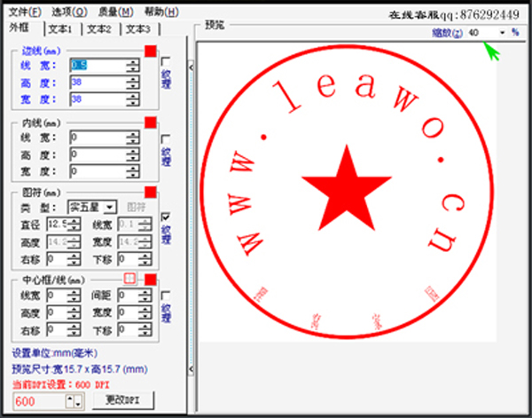Enable 纹理 checkbox for 边线
The image size is (532, 418).
tap(166, 62)
